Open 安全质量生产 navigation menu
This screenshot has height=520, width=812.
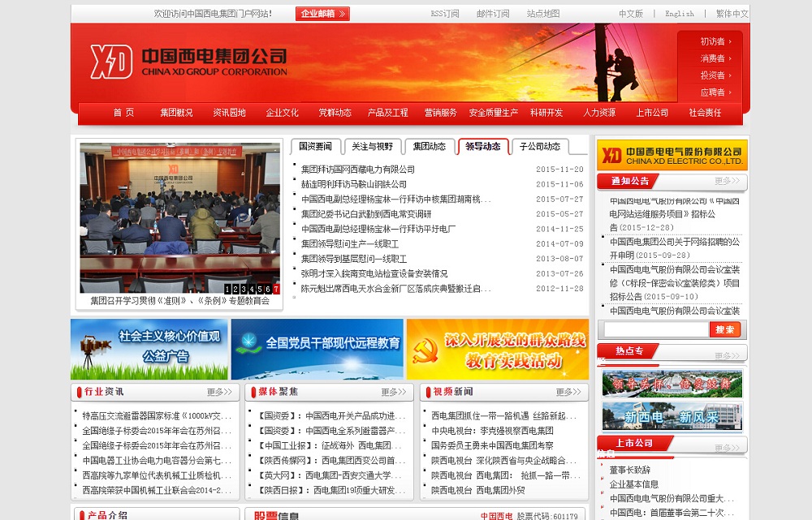(x=494, y=112)
